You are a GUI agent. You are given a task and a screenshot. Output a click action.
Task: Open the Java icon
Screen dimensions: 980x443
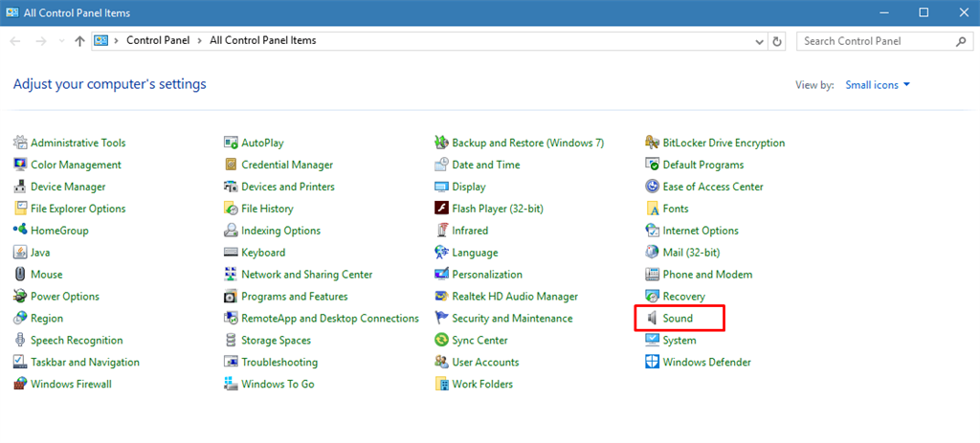[20, 253]
